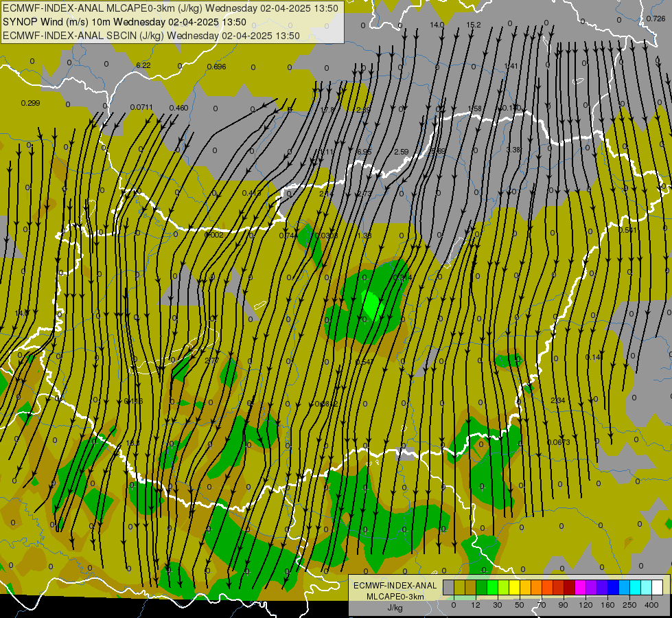Click the J/kg unit label in legend
Screen dimensions: 672x618
click(x=395, y=608)
